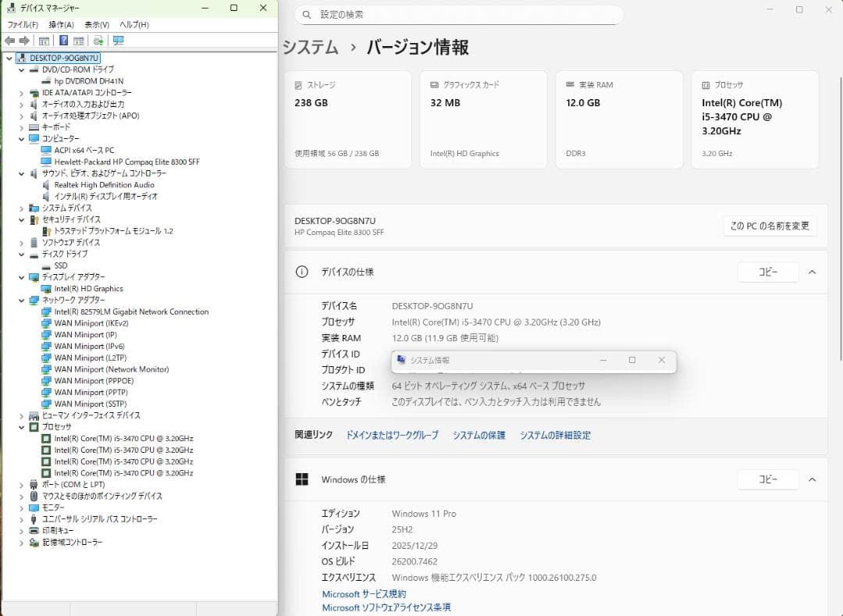The width and height of the screenshot is (843, 616).
Task: Click the SSD disk icon under ディスクドライブ
Action: 44,265
